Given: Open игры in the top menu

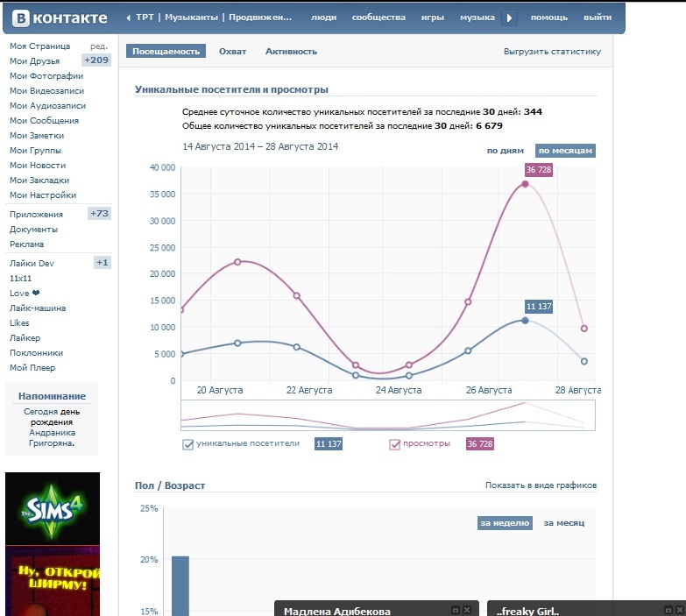Looking at the screenshot, I should click(x=433, y=18).
